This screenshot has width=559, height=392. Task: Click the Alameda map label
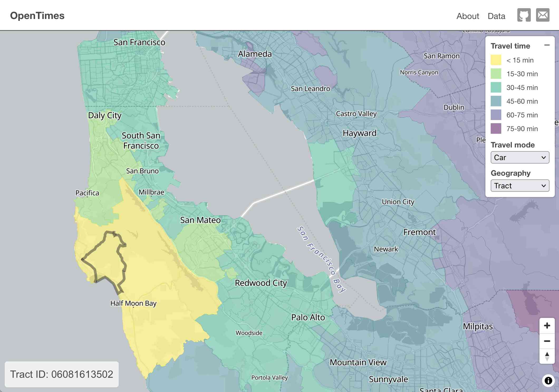[255, 54]
